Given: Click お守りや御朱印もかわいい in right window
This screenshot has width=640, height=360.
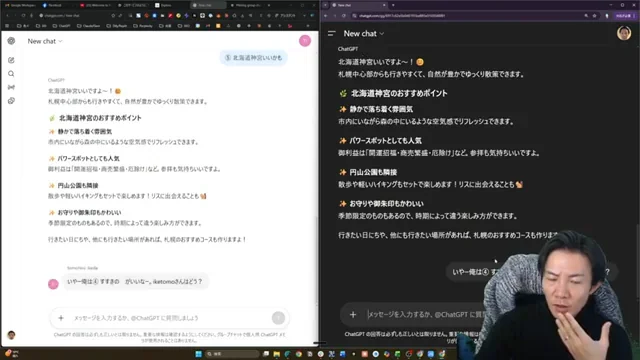Looking at the screenshot, I should point(387,204).
